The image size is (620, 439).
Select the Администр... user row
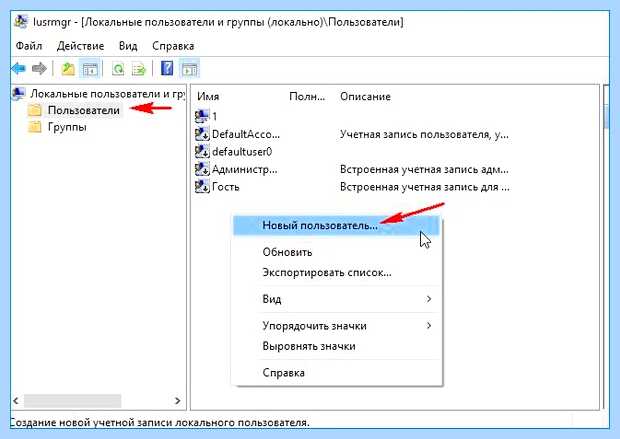[245, 169]
